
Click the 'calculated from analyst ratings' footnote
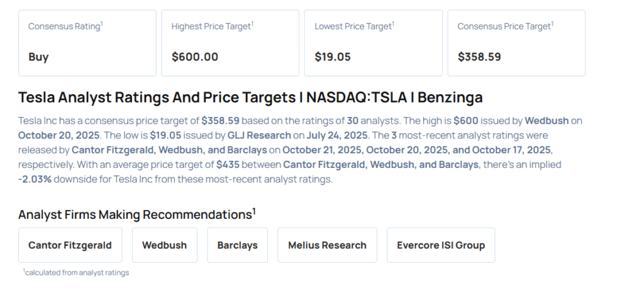pyautogui.click(x=76, y=272)
